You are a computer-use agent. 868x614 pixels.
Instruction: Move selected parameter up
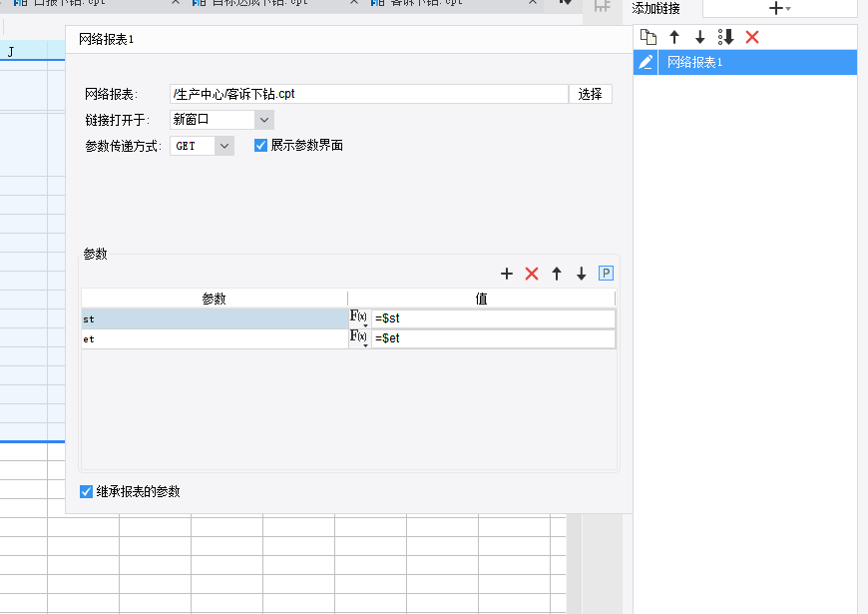tap(557, 274)
